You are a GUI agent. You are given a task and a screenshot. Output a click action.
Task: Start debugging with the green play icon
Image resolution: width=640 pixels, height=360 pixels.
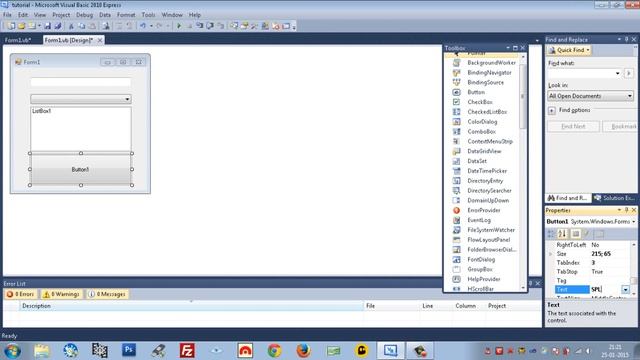click(x=179, y=26)
